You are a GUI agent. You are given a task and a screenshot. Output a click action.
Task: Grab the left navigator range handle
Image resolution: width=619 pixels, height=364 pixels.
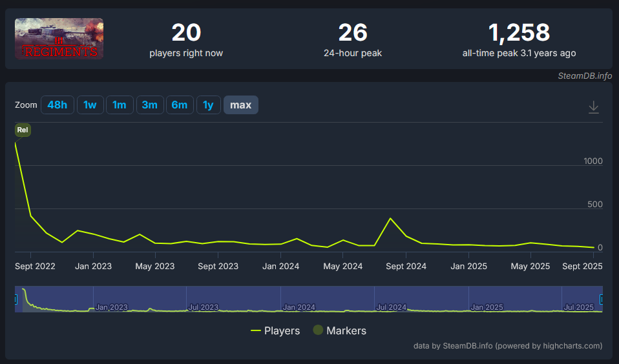[16, 299]
